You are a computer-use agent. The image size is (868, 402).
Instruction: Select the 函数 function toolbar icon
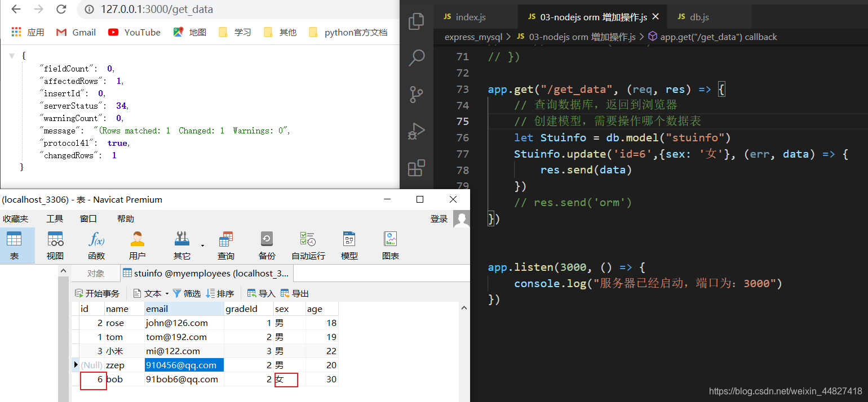(x=96, y=245)
